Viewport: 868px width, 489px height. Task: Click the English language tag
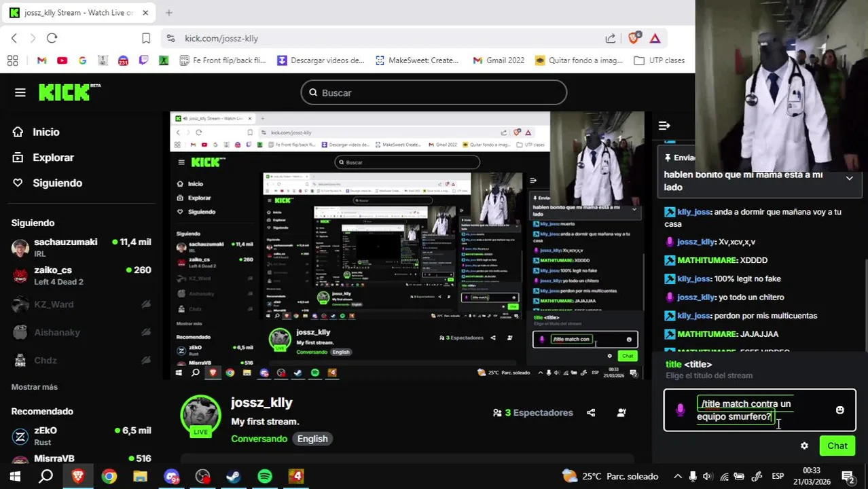(x=312, y=439)
